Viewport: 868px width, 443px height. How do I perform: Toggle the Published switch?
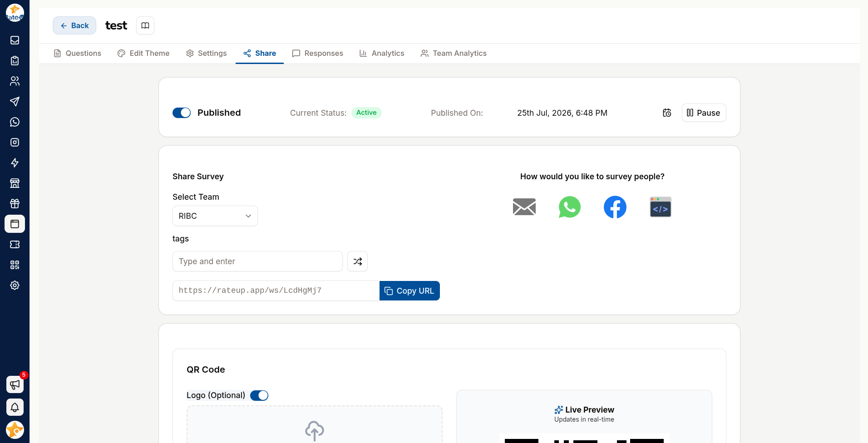182,113
